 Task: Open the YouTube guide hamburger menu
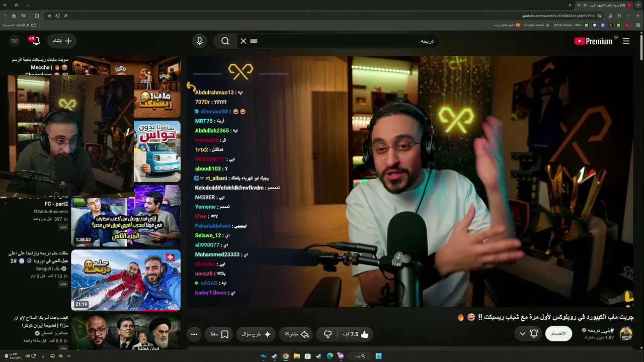(x=626, y=41)
